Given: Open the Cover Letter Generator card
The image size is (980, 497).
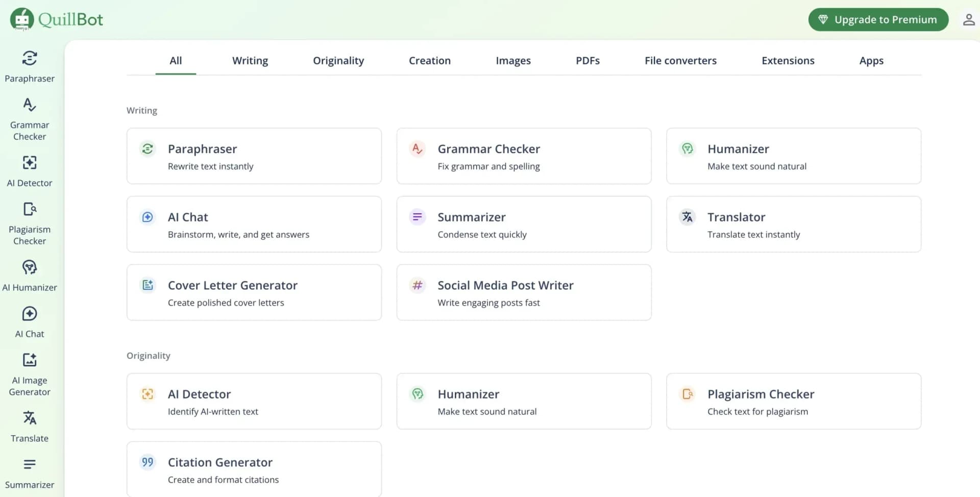Looking at the screenshot, I should click(x=254, y=292).
